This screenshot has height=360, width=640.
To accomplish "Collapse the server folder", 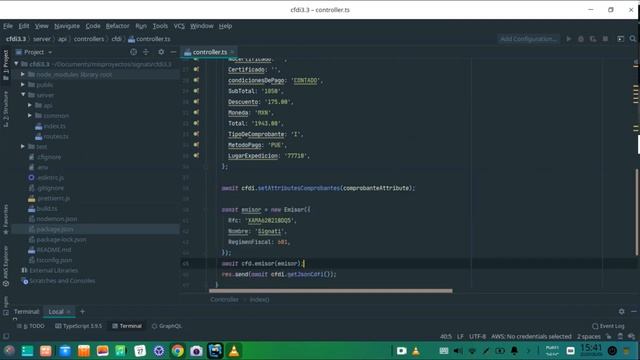I will click(x=23, y=95).
